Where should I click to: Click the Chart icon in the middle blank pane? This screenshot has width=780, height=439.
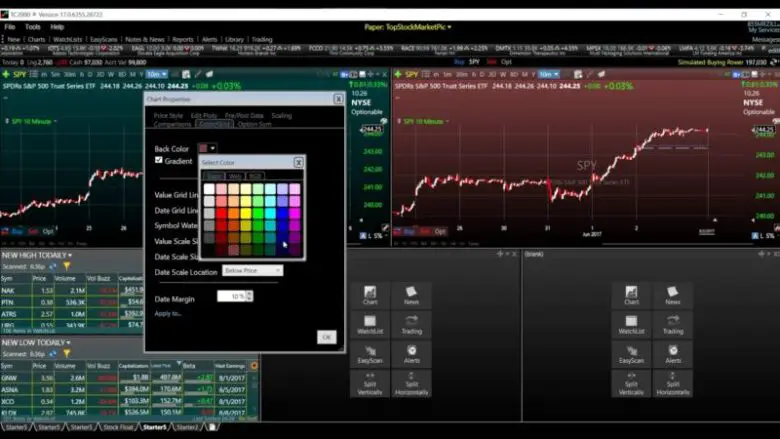pyautogui.click(x=370, y=295)
